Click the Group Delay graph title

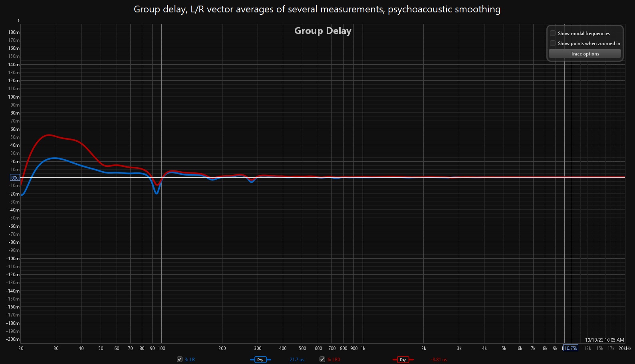(323, 31)
